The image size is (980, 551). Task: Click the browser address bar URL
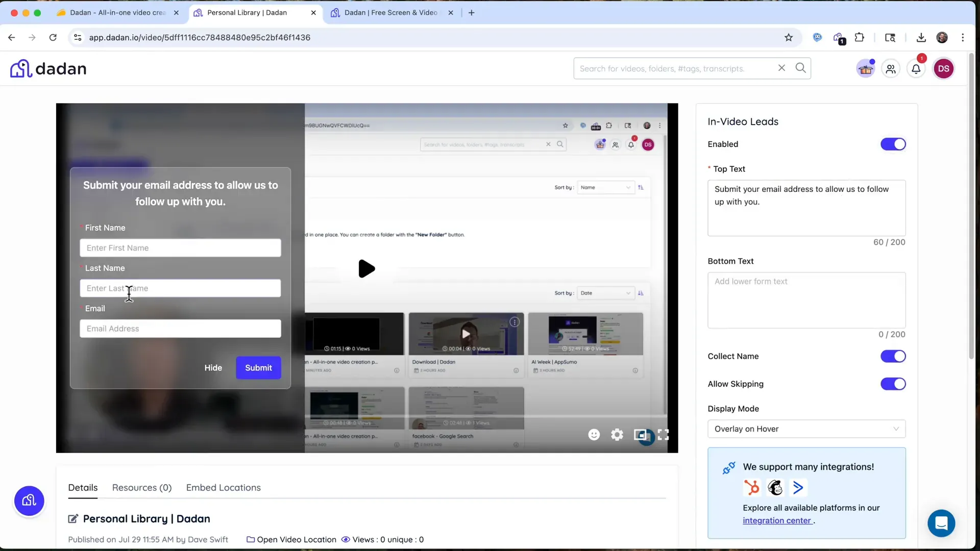(200, 37)
